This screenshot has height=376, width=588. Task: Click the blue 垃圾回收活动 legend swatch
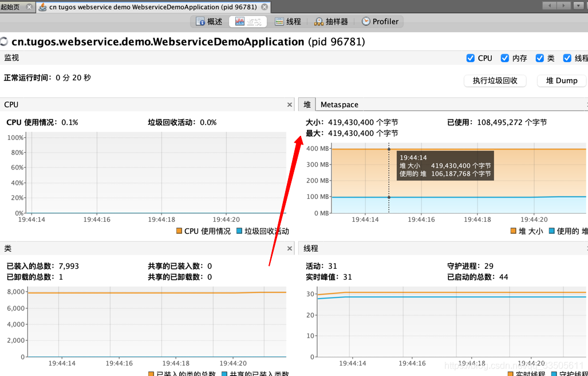pyautogui.click(x=239, y=231)
